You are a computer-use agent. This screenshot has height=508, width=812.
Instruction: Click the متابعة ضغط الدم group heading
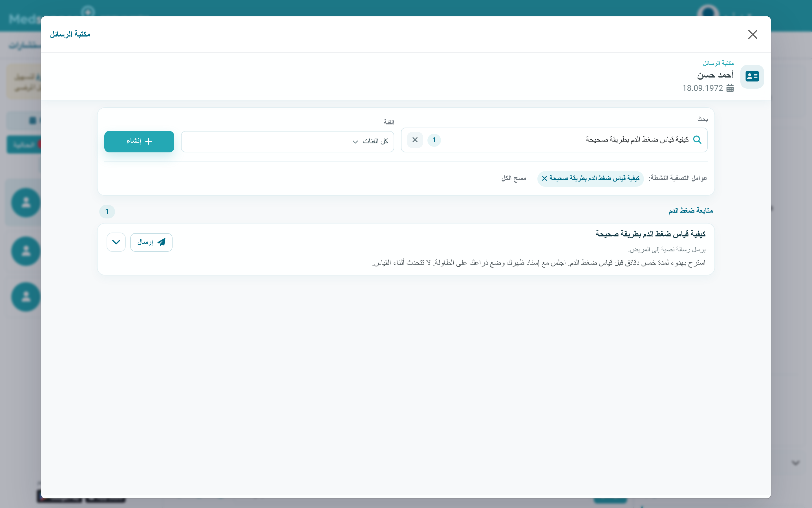[690, 211]
